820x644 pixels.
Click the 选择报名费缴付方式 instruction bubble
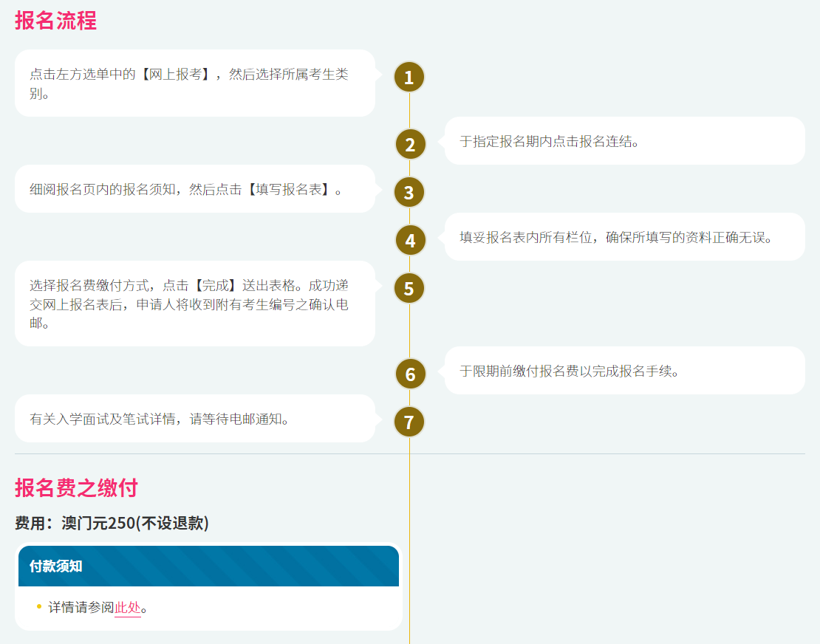195,304
